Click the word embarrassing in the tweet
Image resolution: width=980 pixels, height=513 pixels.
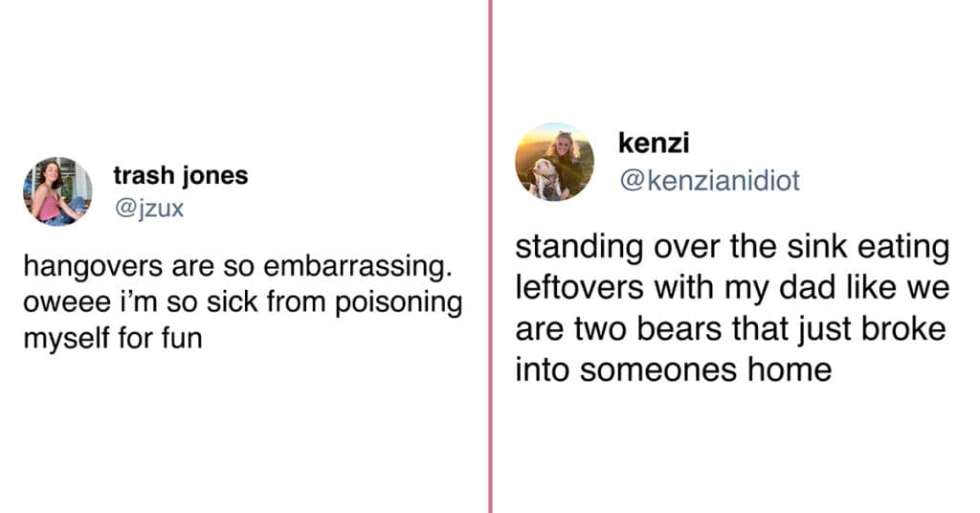(357, 267)
